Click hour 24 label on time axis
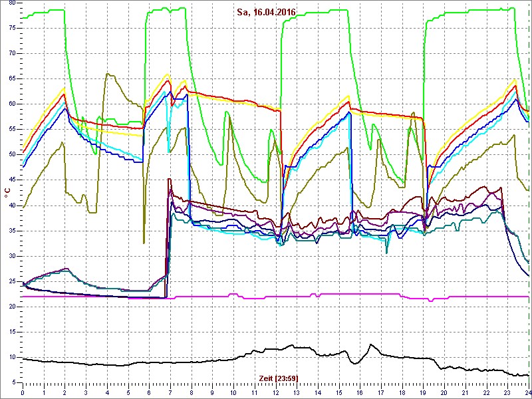This screenshot has width=532, height=399. click(527, 393)
